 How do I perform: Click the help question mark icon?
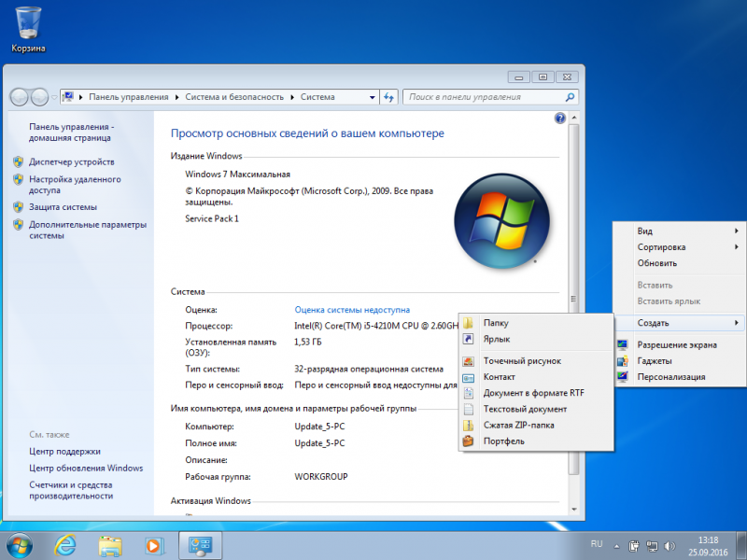click(560, 119)
